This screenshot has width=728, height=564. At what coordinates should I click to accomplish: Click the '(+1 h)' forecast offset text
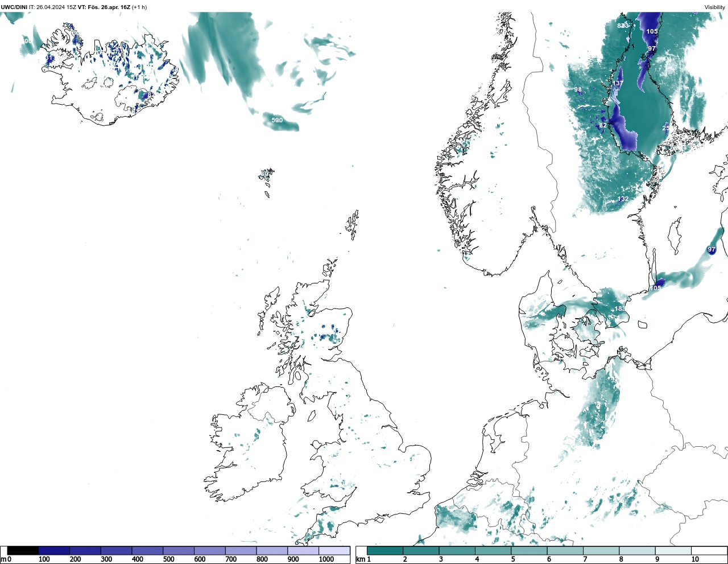tap(139, 7)
